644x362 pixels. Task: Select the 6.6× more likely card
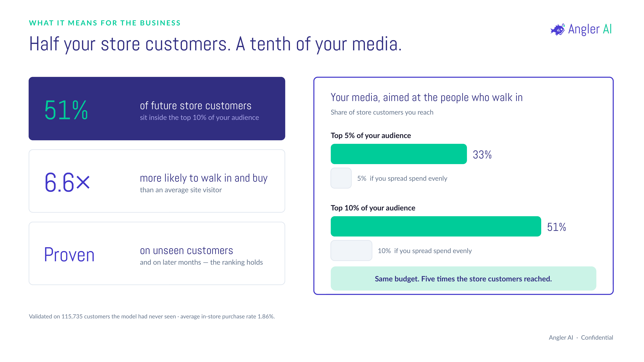tap(157, 181)
